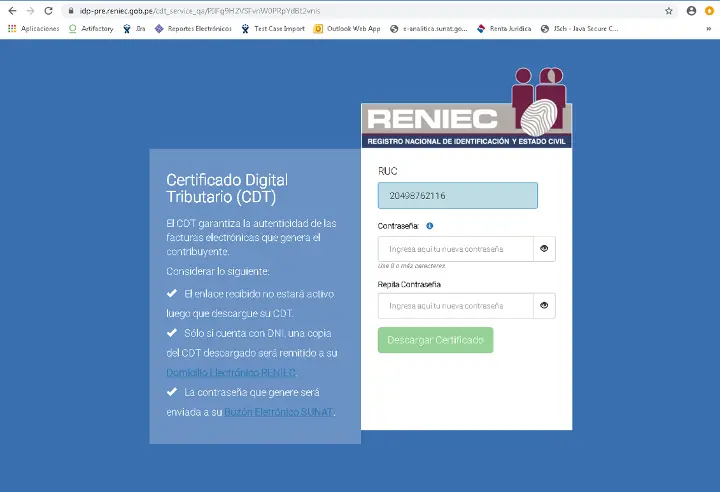The height and width of the screenshot is (492, 720).
Task: Open the Chrome three-dot menu
Action: 710,10
